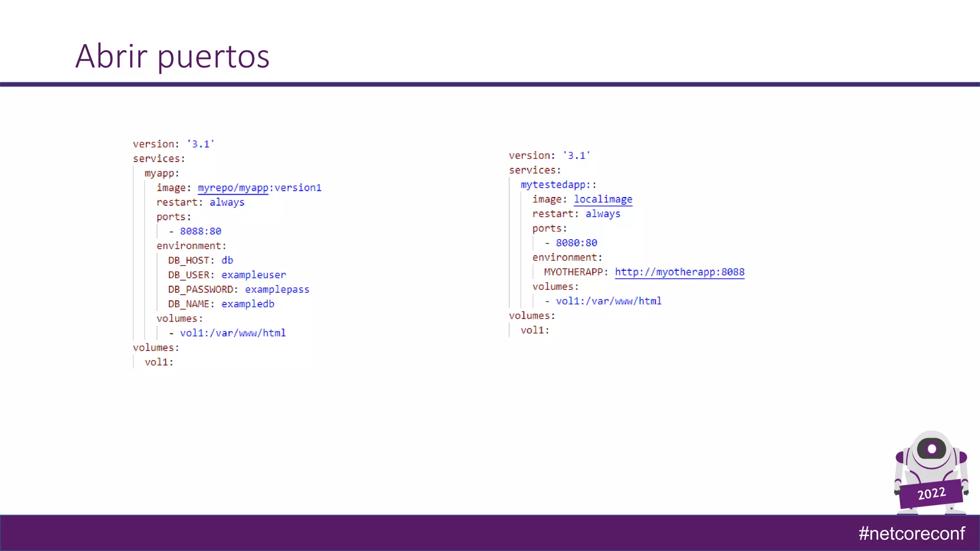Click the DB_HOST: db line
980x551 pixels.
[x=200, y=260]
